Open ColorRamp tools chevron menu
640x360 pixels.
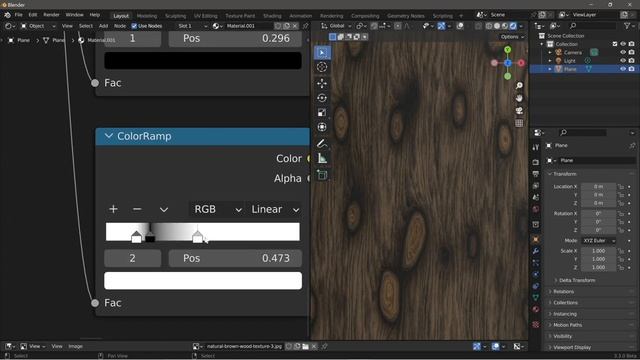point(164,210)
